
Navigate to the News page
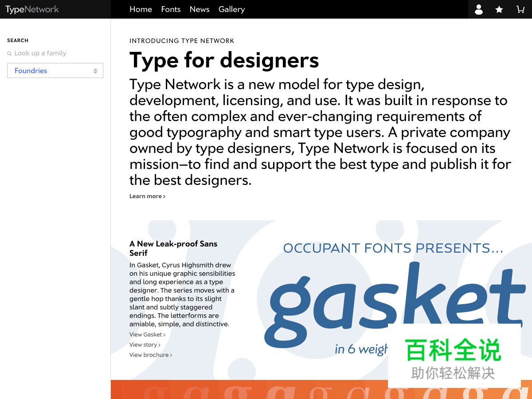[199, 9]
